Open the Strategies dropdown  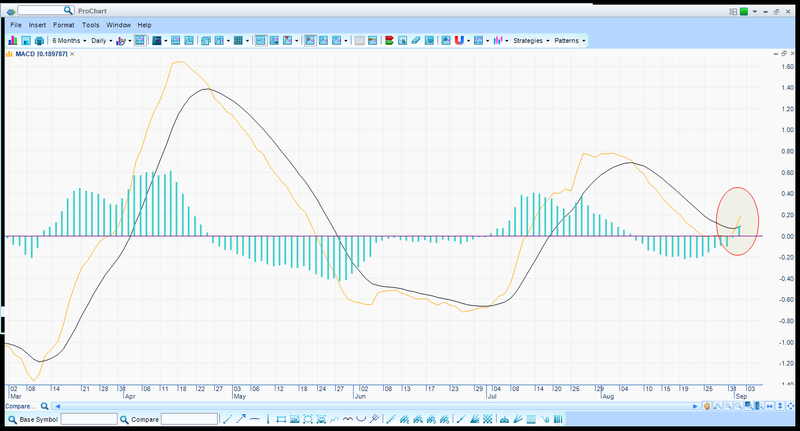pyautogui.click(x=531, y=40)
